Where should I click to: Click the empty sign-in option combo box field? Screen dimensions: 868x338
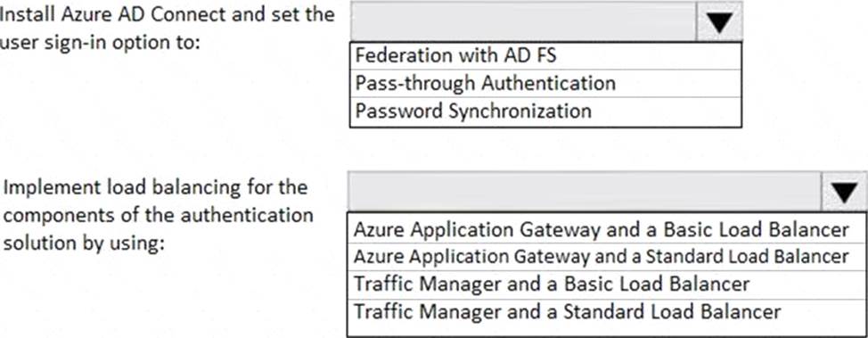(x=524, y=21)
